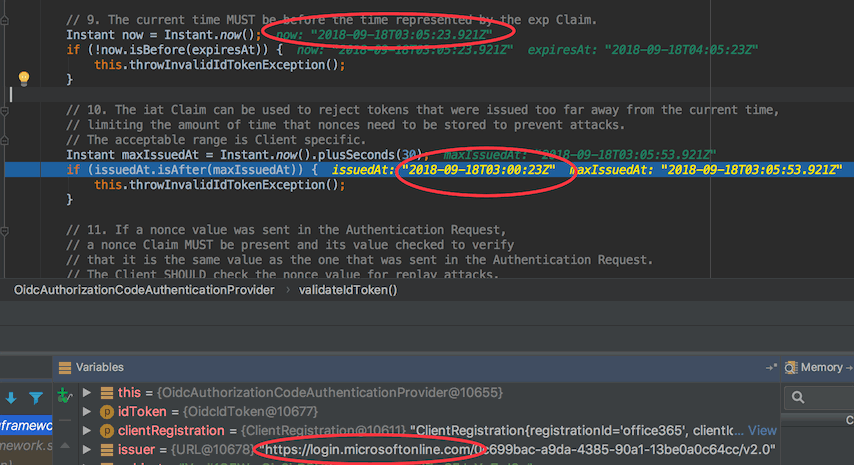Expand the issuer variable node
This screenshot has height=465, width=854.
pyautogui.click(x=88, y=450)
